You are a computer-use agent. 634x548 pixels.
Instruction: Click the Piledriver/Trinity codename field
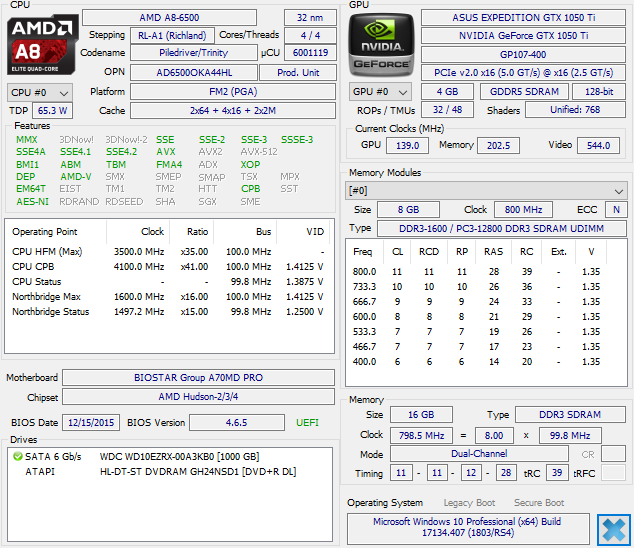click(x=194, y=53)
